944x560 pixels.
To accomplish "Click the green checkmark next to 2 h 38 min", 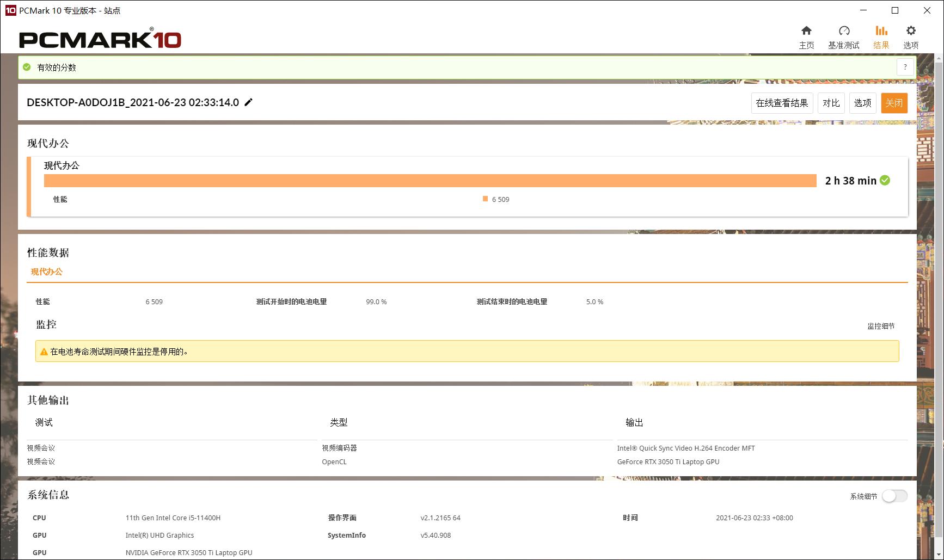I will 885,180.
